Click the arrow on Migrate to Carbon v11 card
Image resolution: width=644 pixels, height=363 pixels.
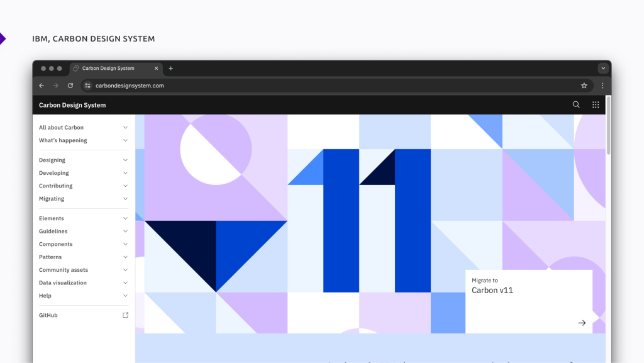click(582, 323)
